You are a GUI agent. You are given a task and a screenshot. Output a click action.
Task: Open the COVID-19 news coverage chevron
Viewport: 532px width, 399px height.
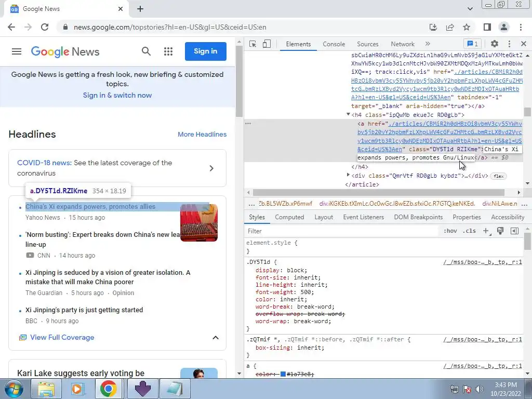pyautogui.click(x=211, y=168)
